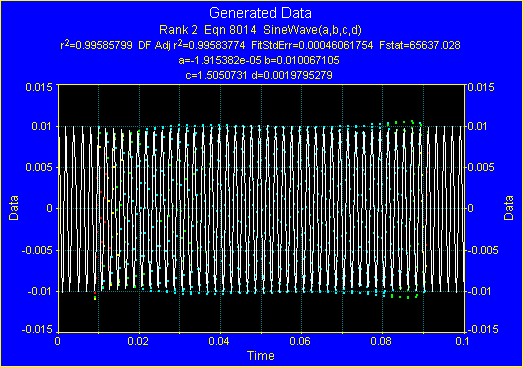
Task: Click parameter d=0.0019795279
Action: (292, 75)
